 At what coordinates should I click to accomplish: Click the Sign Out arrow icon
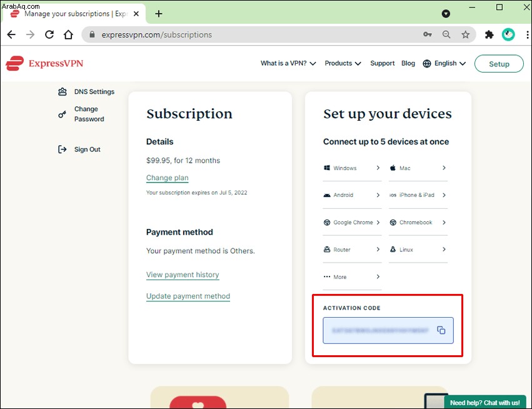click(62, 149)
